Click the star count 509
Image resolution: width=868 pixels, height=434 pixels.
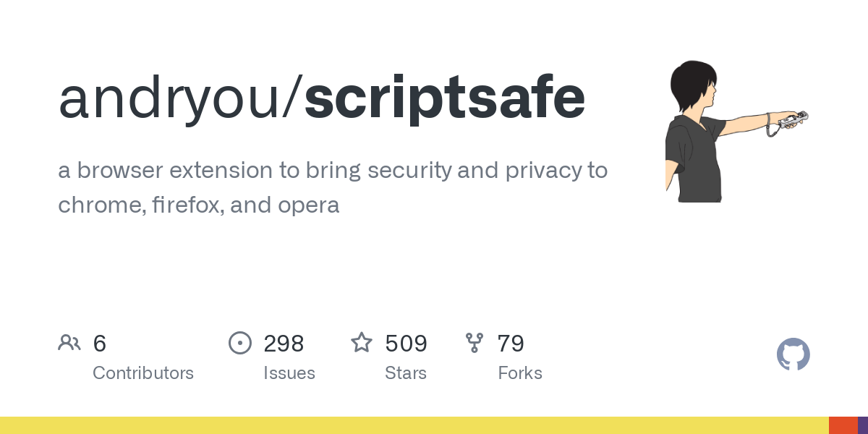406,344
